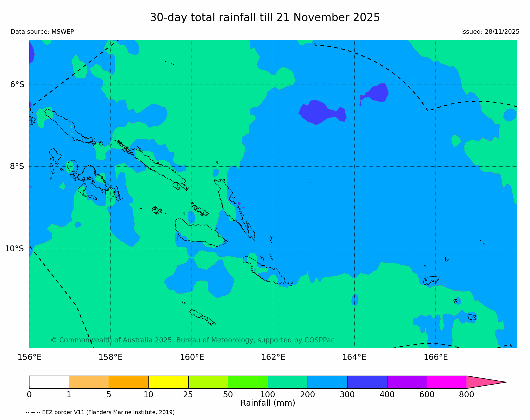Image resolution: width=530 pixels, height=420 pixels.
Task: Click the Data source: MSWEP text
Action: click(42, 32)
